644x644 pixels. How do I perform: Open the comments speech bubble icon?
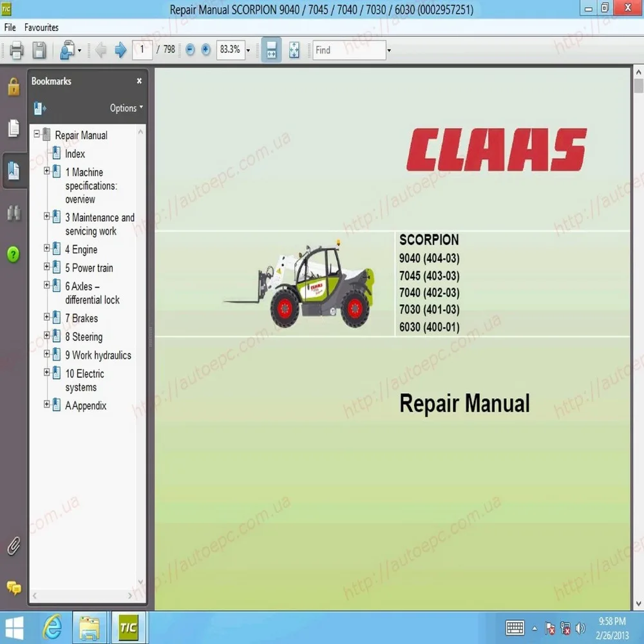click(x=14, y=588)
